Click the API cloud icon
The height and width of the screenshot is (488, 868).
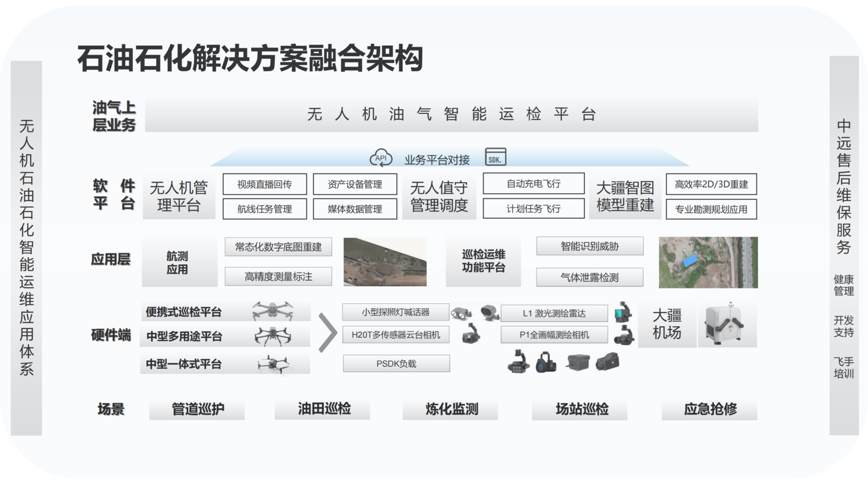pos(381,157)
